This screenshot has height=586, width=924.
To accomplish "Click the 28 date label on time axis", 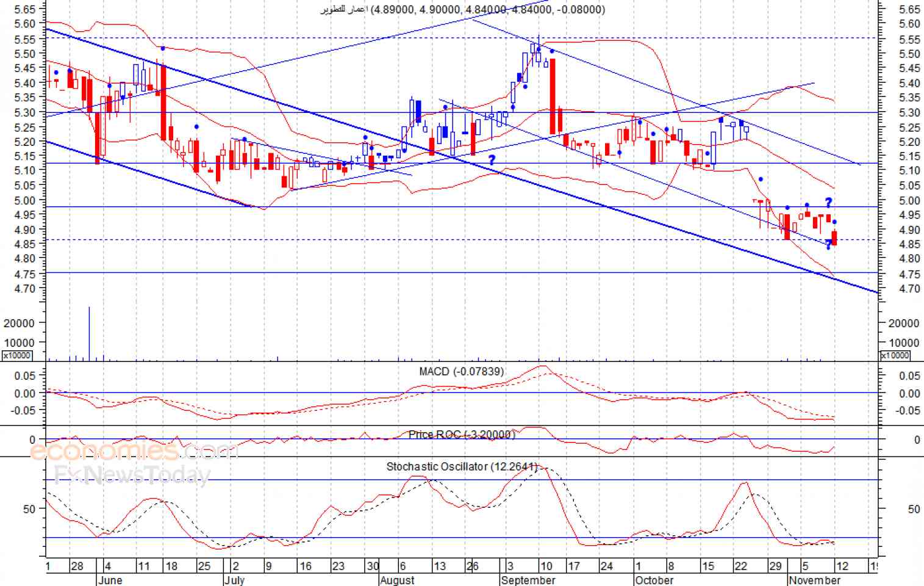I will pyautogui.click(x=77, y=566).
